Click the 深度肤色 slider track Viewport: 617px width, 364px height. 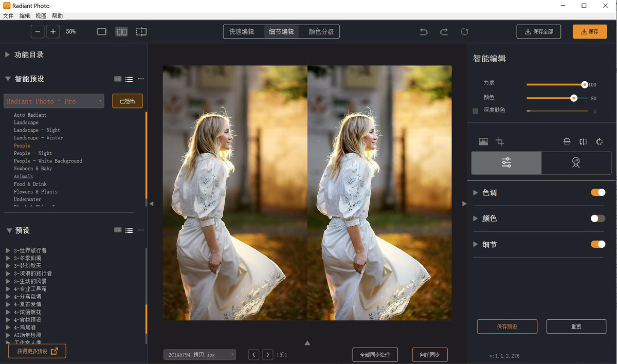[557, 111]
